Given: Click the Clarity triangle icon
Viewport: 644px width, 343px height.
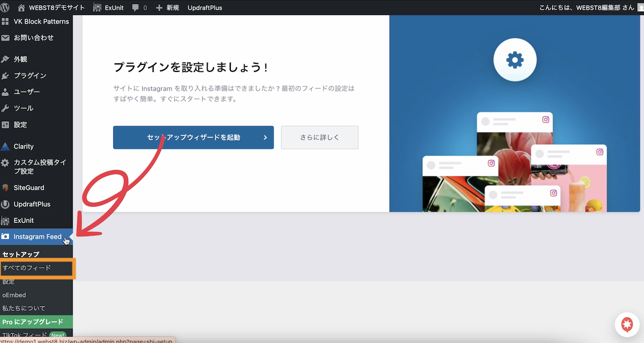Looking at the screenshot, I should pos(5,147).
